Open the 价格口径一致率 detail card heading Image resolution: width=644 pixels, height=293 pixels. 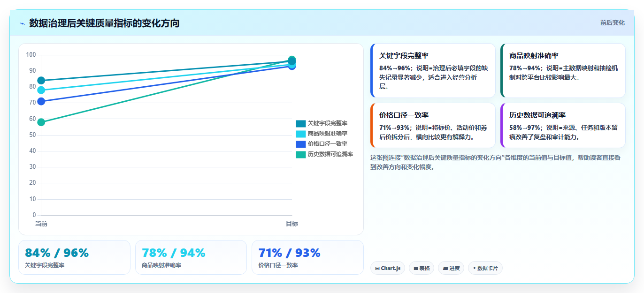(x=404, y=115)
